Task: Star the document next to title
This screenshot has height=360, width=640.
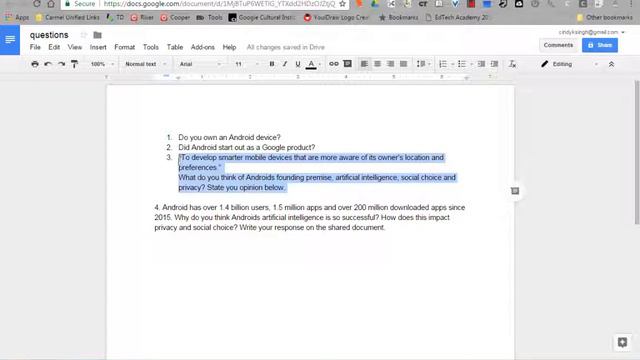Action: (84, 35)
